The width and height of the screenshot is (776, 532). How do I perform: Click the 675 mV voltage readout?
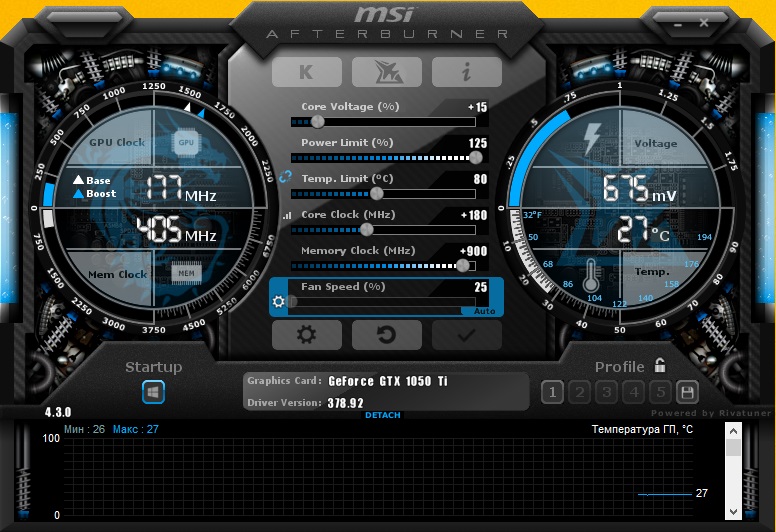click(x=639, y=189)
